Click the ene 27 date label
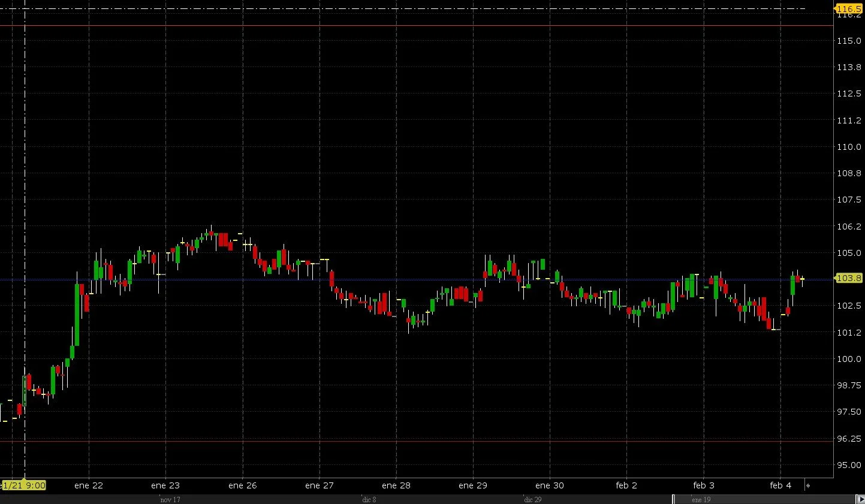Image resolution: width=865 pixels, height=504 pixels. point(320,485)
